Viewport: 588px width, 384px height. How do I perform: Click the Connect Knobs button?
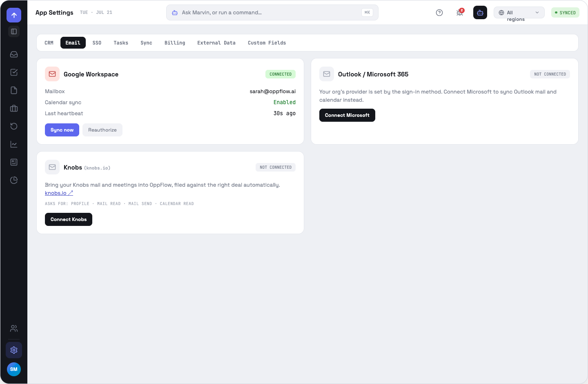click(69, 219)
